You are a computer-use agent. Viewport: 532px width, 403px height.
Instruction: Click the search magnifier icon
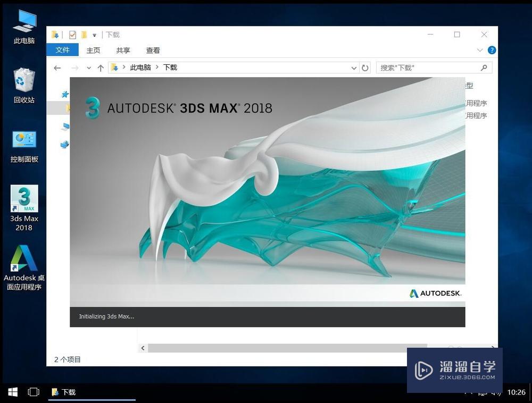point(484,68)
